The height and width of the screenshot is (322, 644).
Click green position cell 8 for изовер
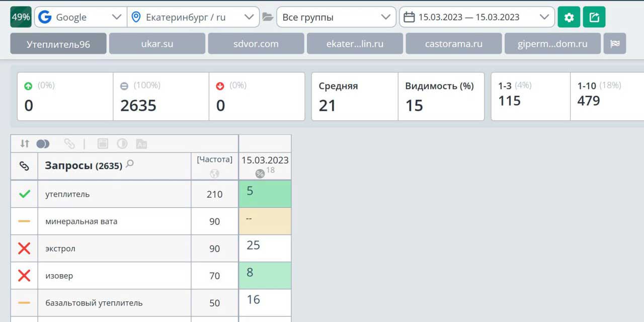[x=265, y=276]
